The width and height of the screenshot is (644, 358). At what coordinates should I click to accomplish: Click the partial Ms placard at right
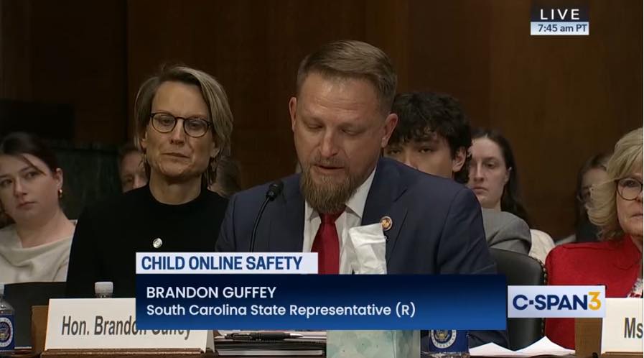(x=622, y=325)
